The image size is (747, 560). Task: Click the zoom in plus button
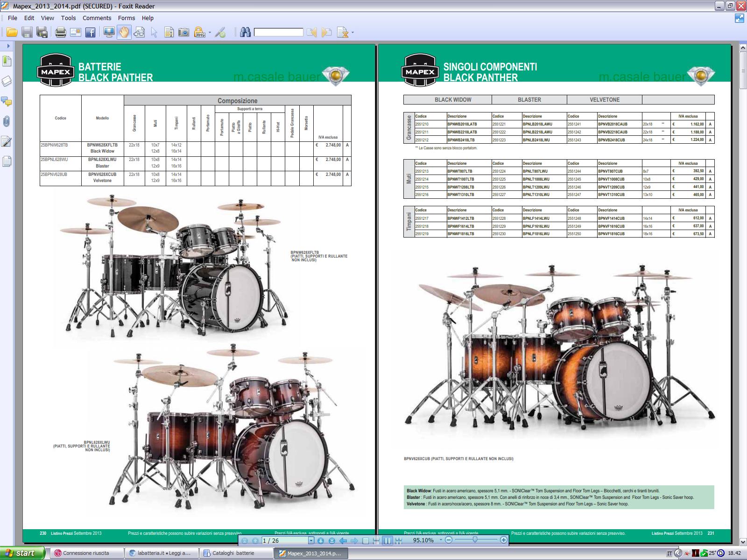pyautogui.click(x=503, y=540)
